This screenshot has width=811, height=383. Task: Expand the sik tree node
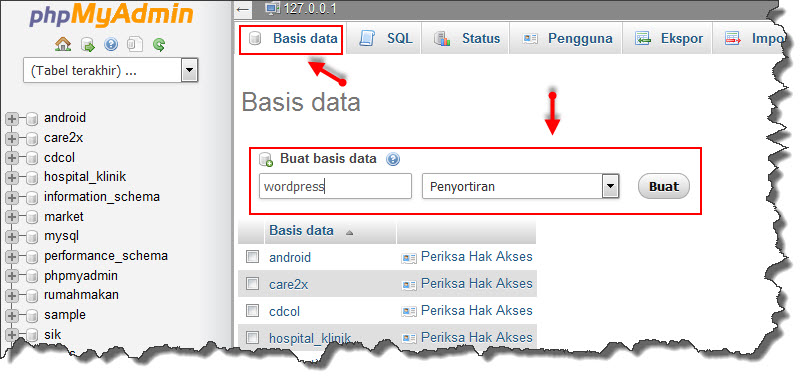click(x=12, y=336)
